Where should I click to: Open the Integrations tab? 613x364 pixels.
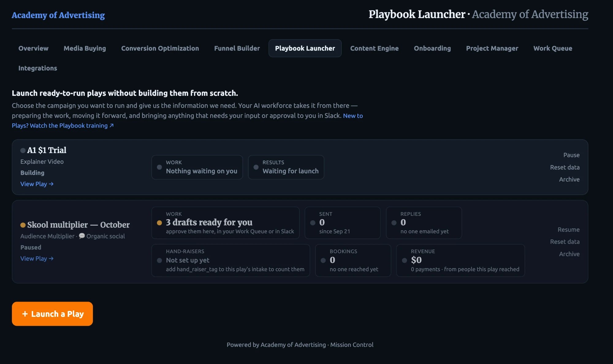tap(38, 68)
